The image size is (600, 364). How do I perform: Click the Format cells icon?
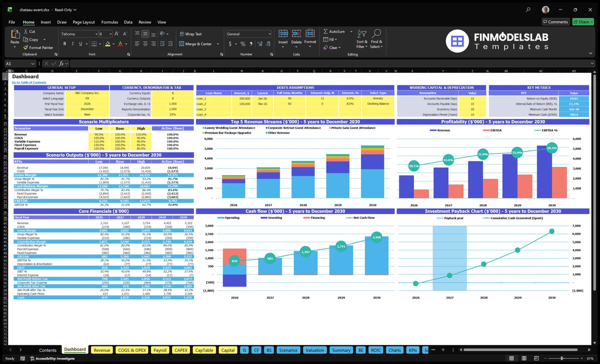(x=310, y=34)
